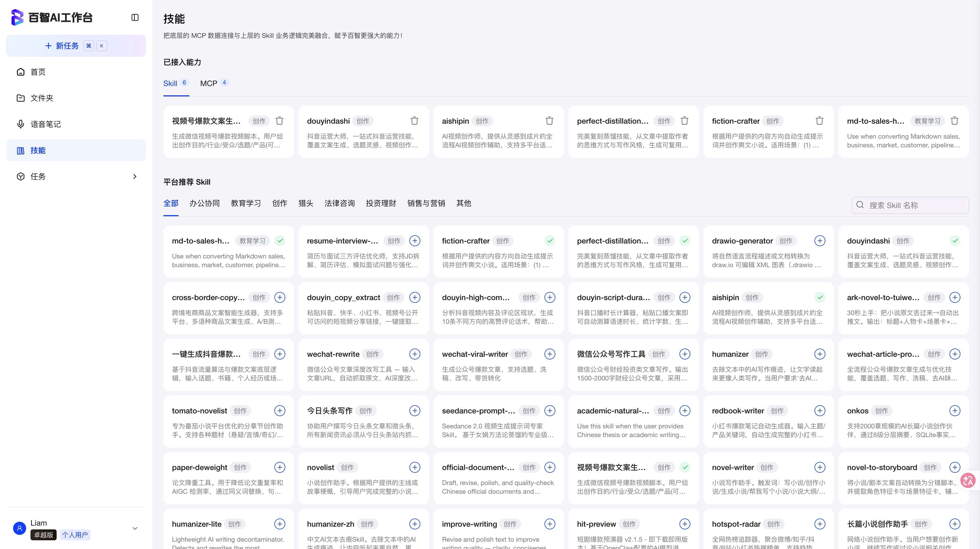The width and height of the screenshot is (980, 549).
Task: Delete the connected aishipin skill
Action: (550, 121)
